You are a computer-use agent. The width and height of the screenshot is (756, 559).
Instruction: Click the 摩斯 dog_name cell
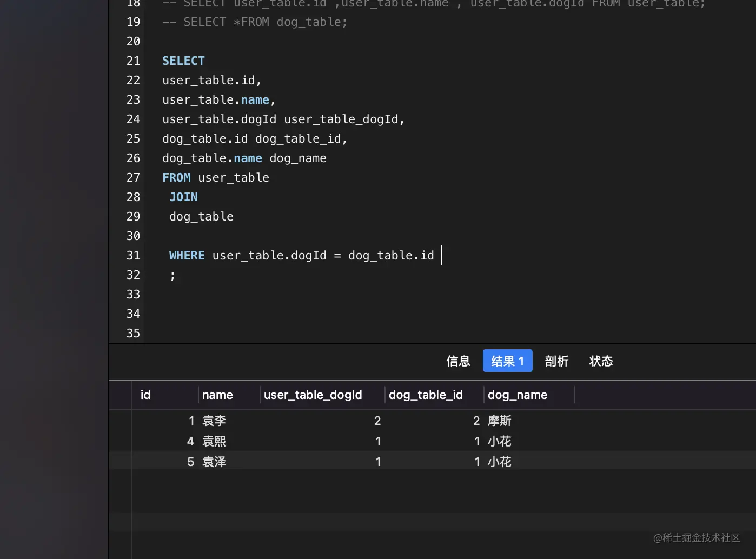[500, 421]
